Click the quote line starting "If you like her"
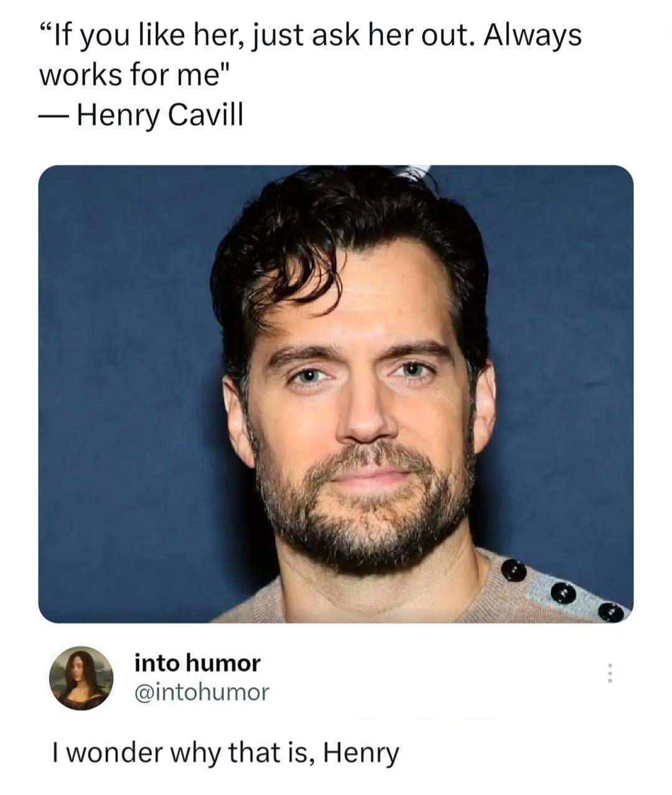 tap(310, 37)
